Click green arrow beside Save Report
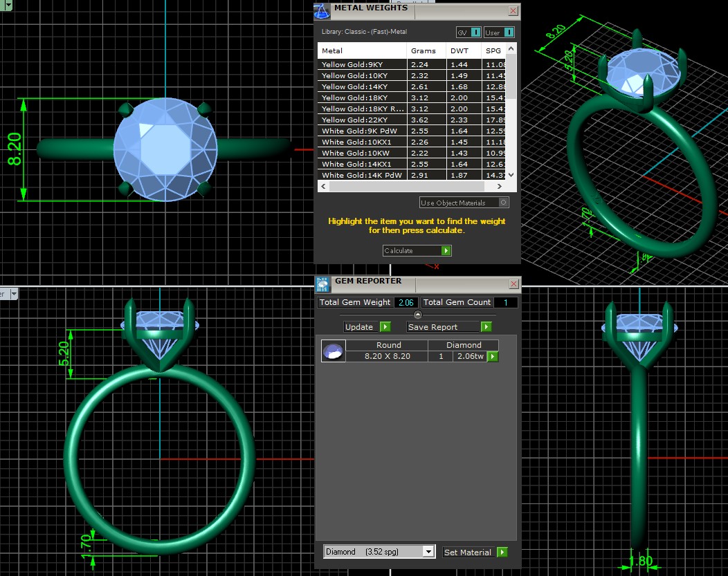Viewport: 728px width, 576px height. 486,327
